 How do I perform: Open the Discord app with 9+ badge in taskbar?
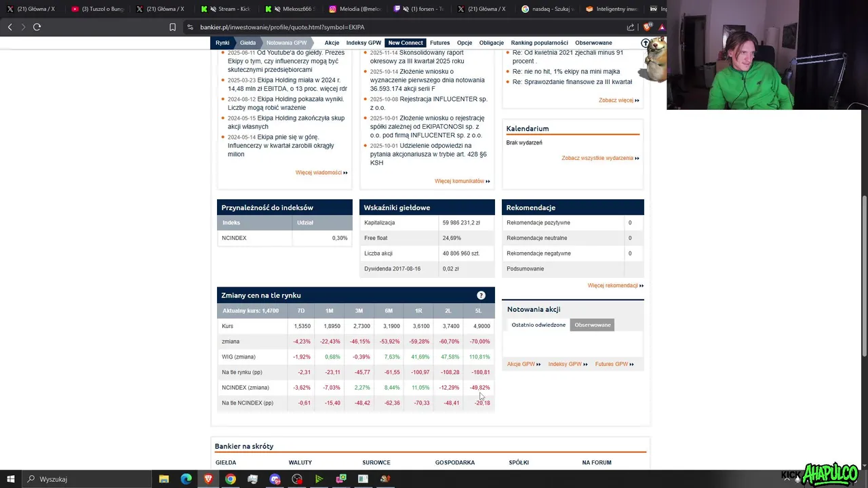[275, 479]
